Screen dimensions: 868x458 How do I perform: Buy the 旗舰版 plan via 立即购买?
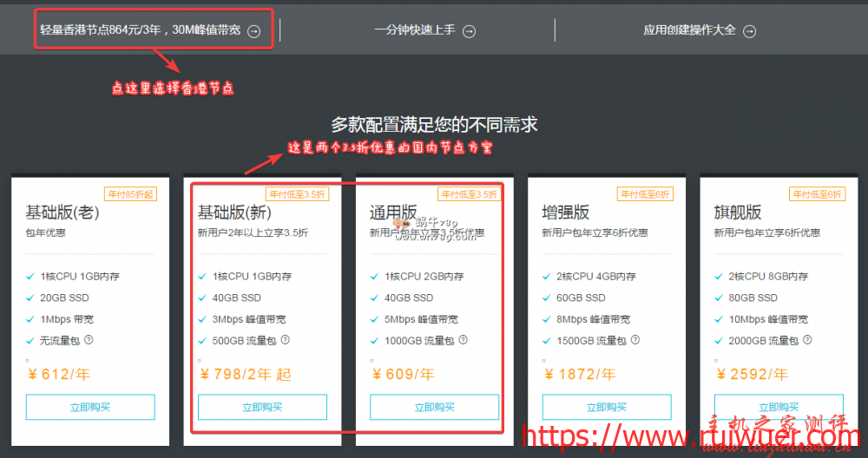[x=779, y=407]
